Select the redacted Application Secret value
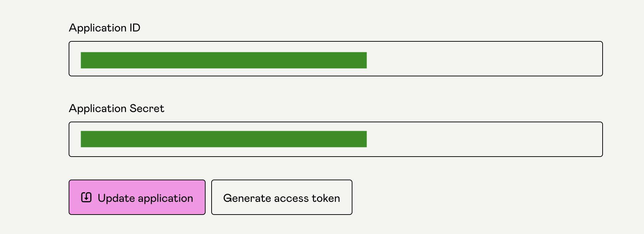This screenshot has width=644, height=234. 224,139
